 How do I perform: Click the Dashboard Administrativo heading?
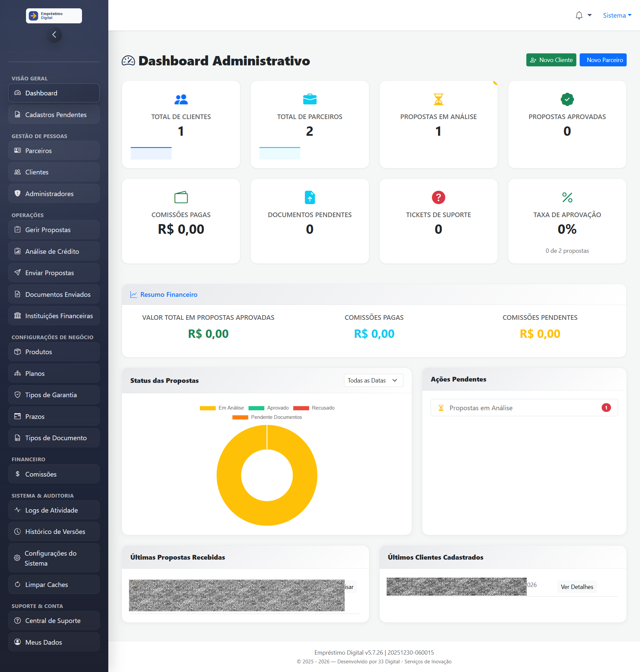pos(224,61)
